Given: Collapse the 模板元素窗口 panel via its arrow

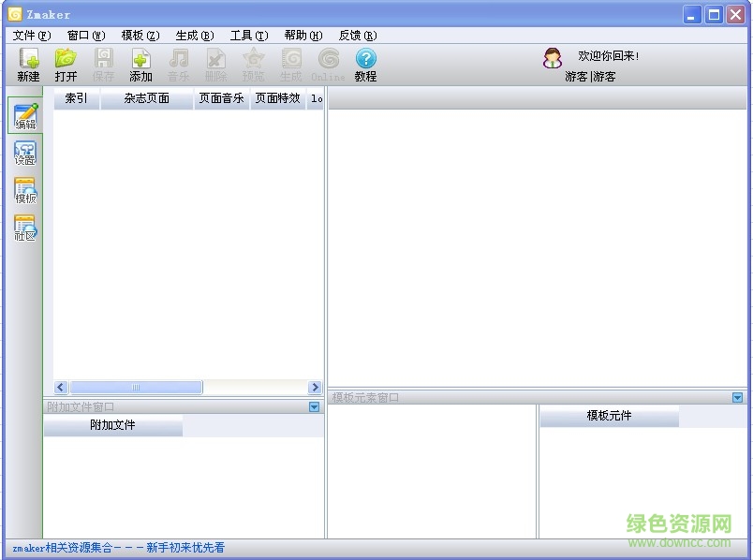Looking at the screenshot, I should pyautogui.click(x=739, y=396).
